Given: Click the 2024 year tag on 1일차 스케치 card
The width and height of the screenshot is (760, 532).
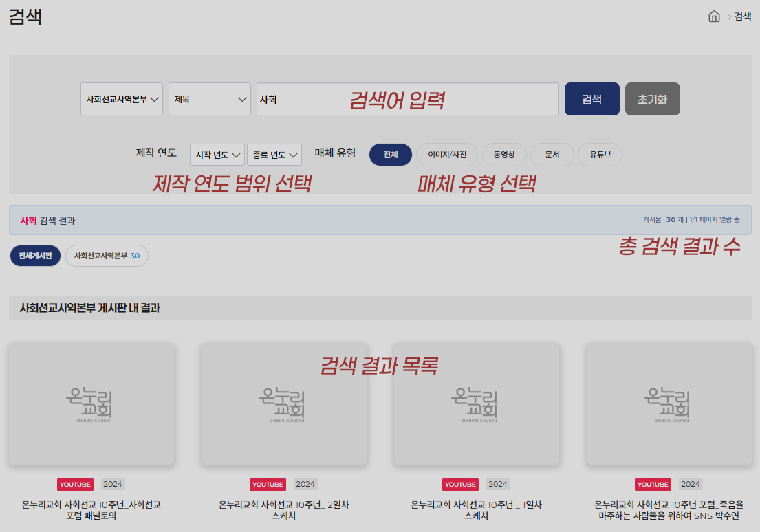Looking at the screenshot, I should pos(498,484).
